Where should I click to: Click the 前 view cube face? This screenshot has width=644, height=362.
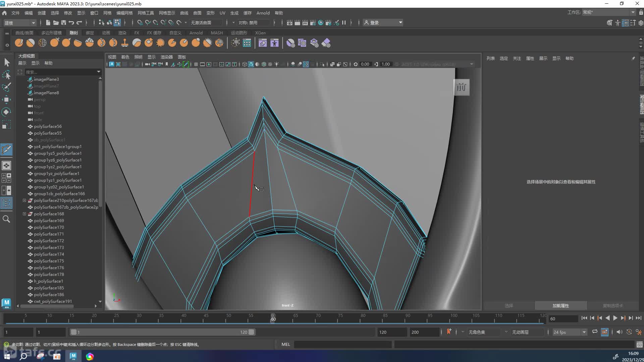click(x=462, y=87)
